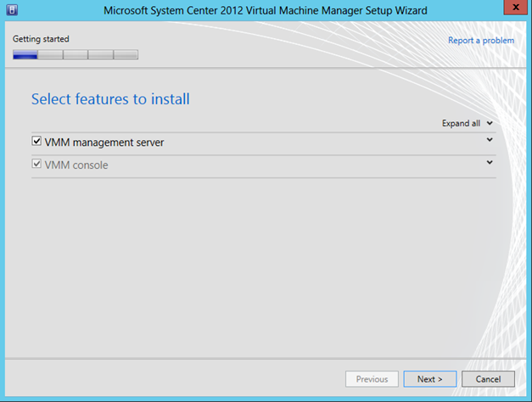Click the Select features to install heading
This screenshot has width=532, height=402.
click(x=110, y=99)
